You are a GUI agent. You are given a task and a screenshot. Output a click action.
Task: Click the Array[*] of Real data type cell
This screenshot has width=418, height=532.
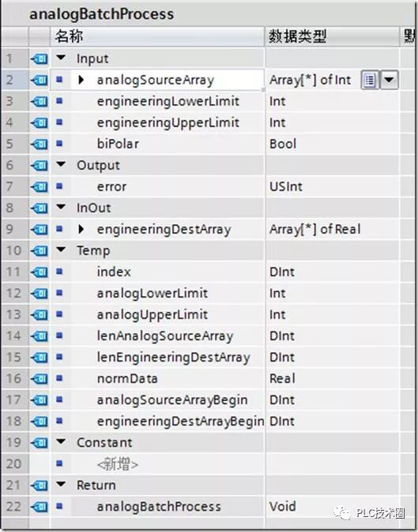pos(332,230)
